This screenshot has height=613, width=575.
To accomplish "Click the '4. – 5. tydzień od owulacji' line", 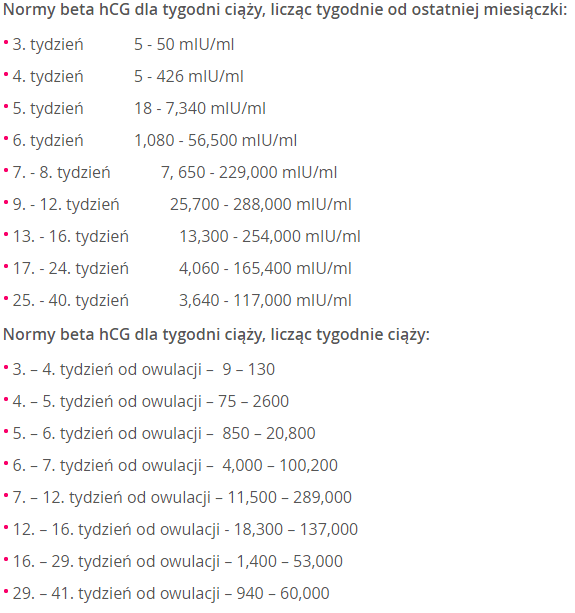I will point(146,401).
